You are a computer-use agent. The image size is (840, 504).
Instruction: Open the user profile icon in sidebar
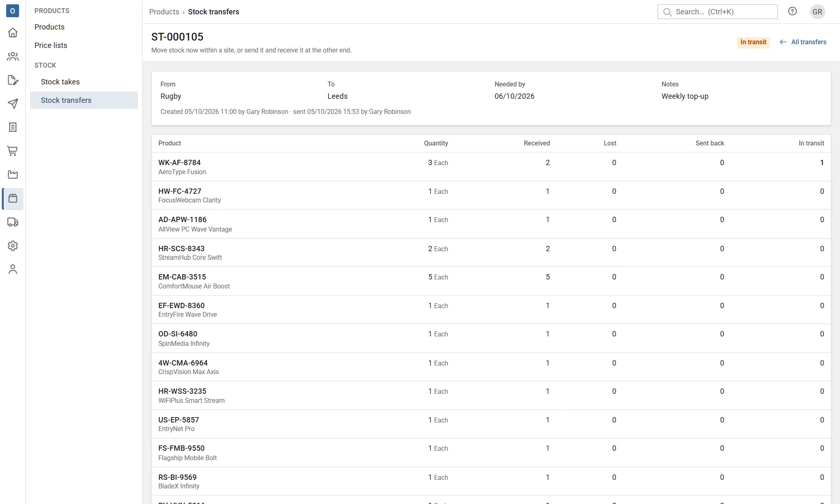[x=13, y=270]
